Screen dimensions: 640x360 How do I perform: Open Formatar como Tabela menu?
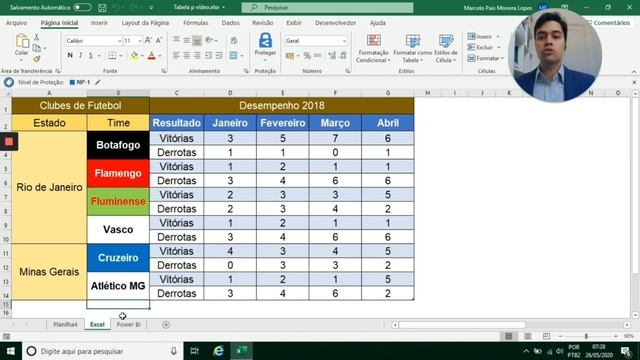pyautogui.click(x=413, y=49)
